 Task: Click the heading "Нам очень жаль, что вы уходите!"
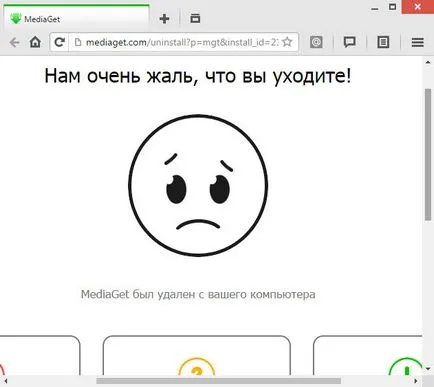pyautogui.click(x=198, y=76)
